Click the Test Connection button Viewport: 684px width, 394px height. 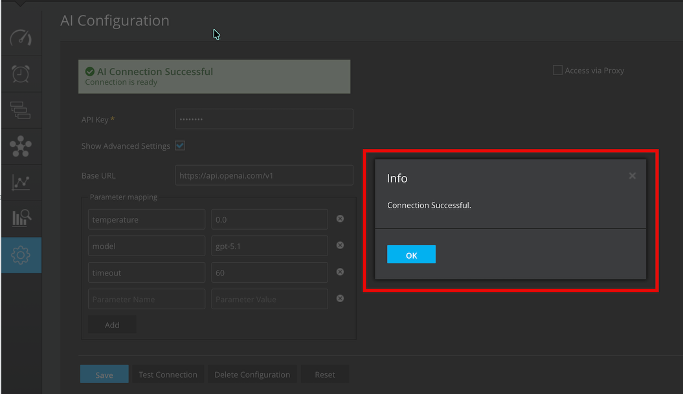pyautogui.click(x=168, y=374)
